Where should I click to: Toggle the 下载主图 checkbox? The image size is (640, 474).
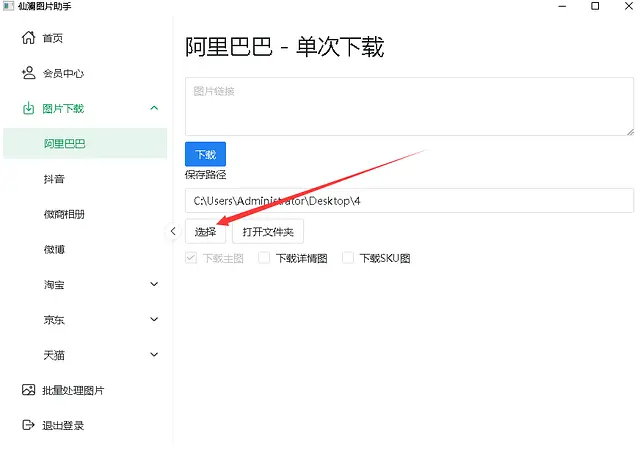click(191, 258)
